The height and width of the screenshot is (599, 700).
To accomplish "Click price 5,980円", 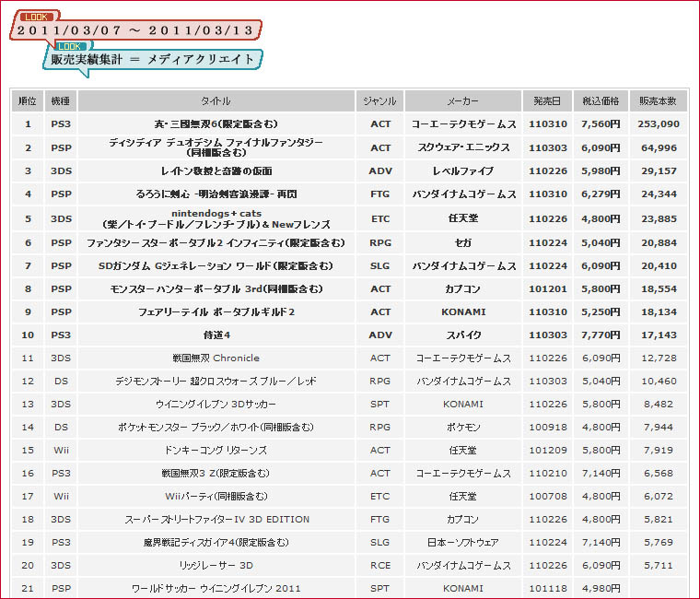I will pos(601,171).
